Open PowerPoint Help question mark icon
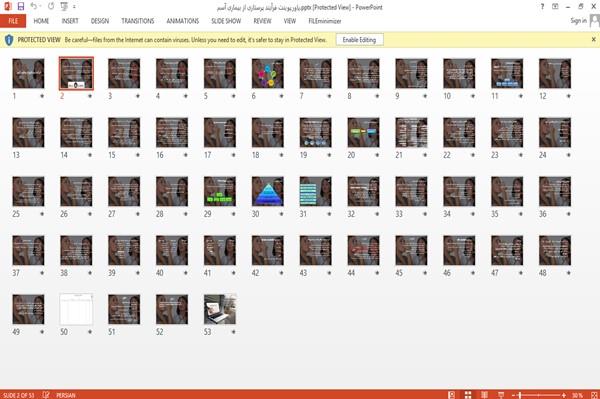Image resolution: width=600 pixels, height=399 pixels. [542, 7]
